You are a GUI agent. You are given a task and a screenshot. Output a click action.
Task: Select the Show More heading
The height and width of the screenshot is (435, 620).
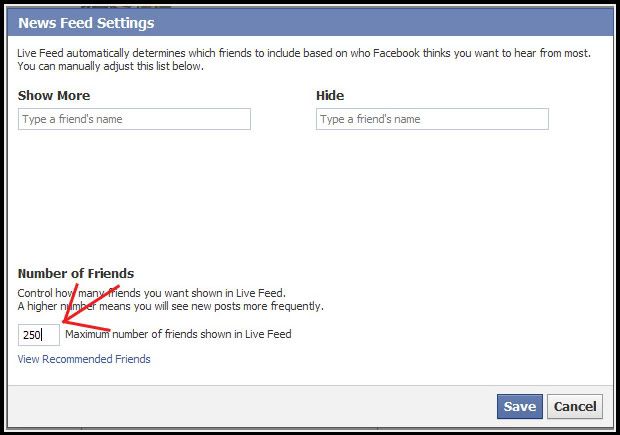click(x=54, y=96)
